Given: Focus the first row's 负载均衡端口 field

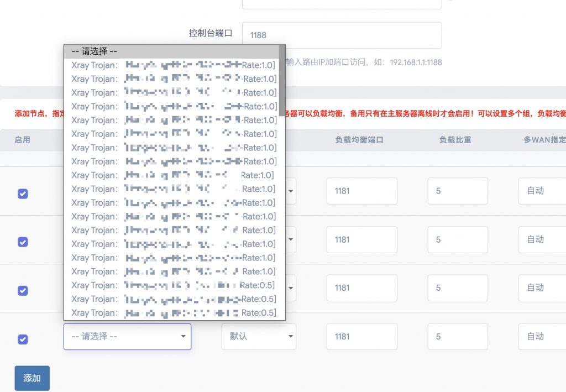Looking at the screenshot, I should [361, 191].
